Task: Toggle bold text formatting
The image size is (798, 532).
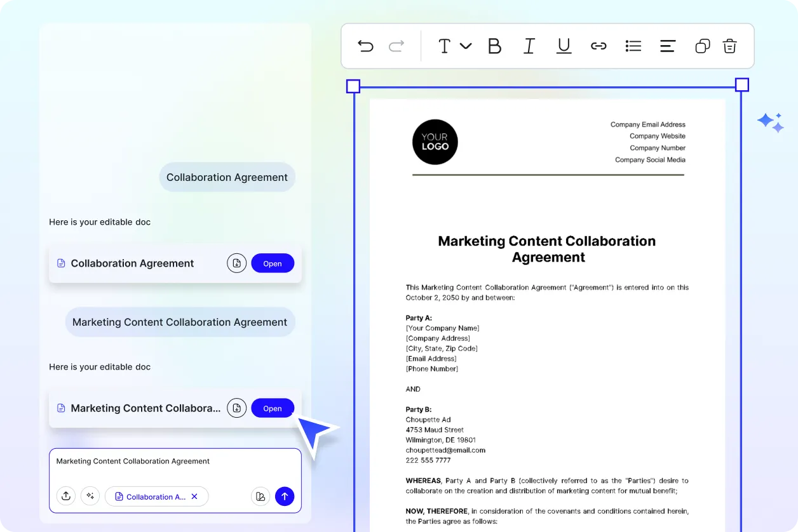Action: (494, 46)
